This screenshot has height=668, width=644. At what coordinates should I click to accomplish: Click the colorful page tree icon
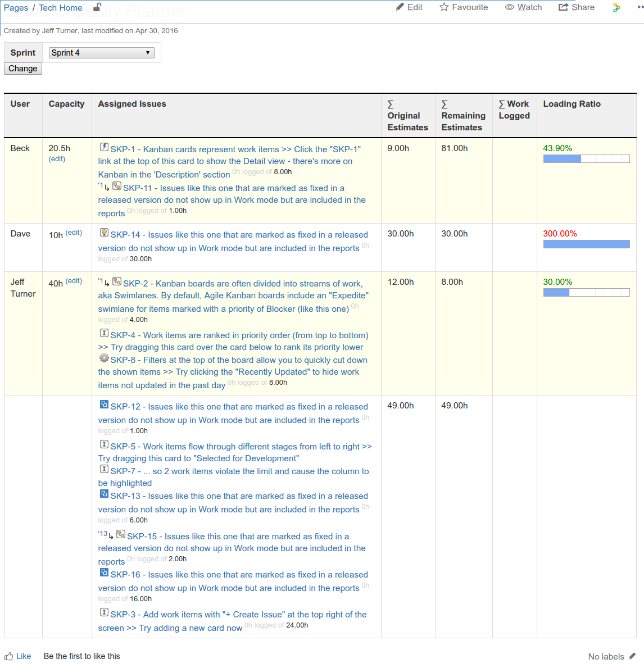616,7
